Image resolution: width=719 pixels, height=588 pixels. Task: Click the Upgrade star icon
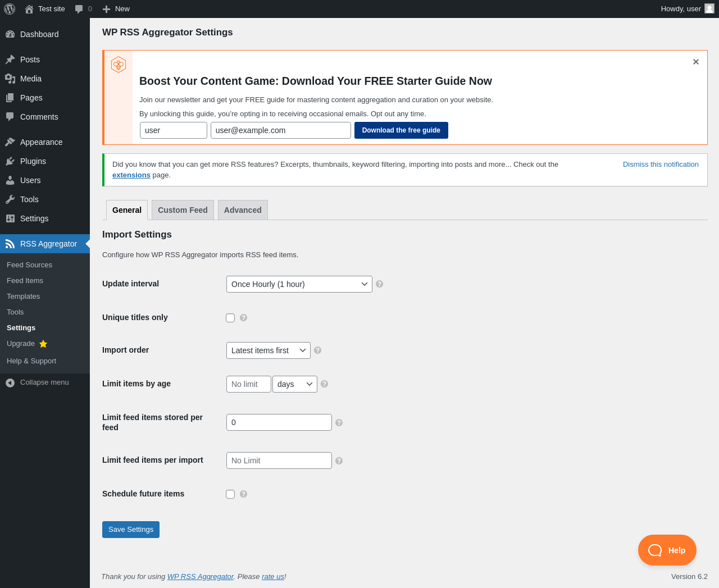[x=43, y=344]
